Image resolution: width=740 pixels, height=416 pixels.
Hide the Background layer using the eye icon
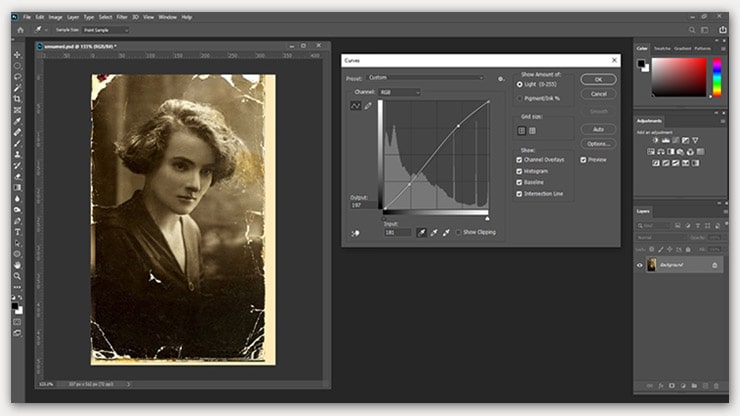coord(640,265)
